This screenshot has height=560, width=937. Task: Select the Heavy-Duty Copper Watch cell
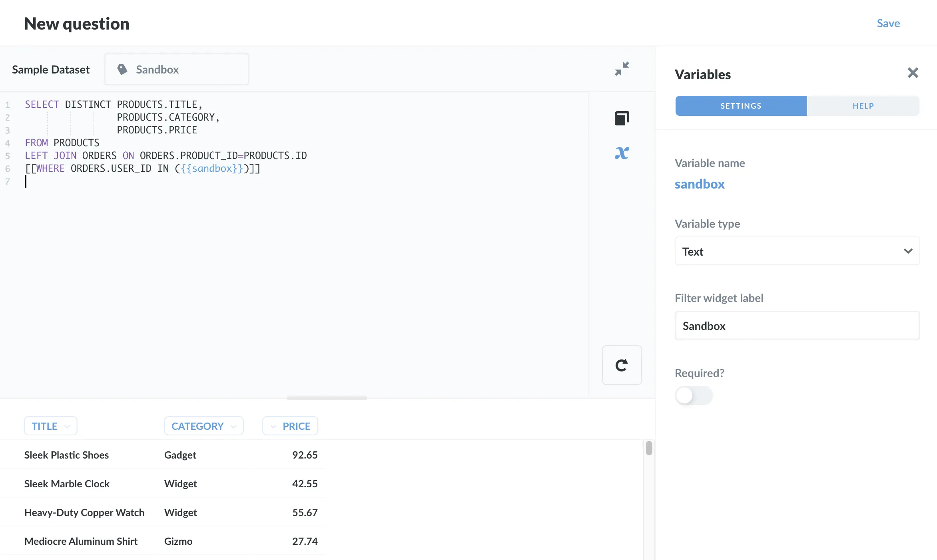pos(84,512)
